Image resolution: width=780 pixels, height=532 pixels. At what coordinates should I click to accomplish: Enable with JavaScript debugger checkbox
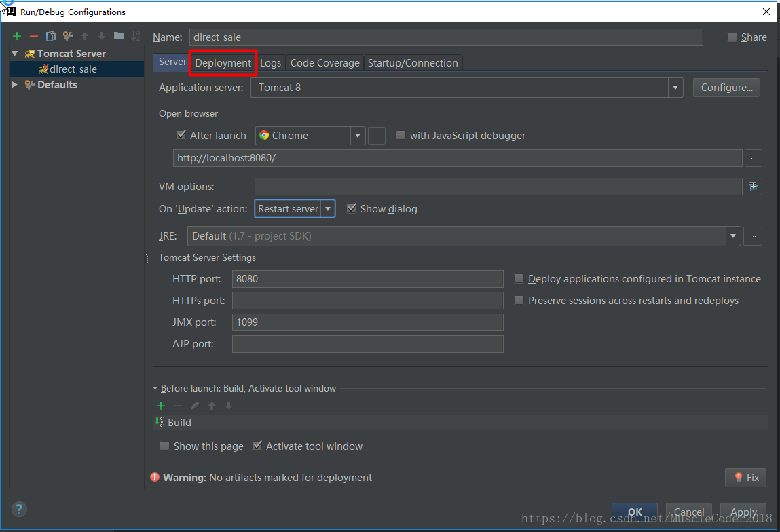[401, 135]
